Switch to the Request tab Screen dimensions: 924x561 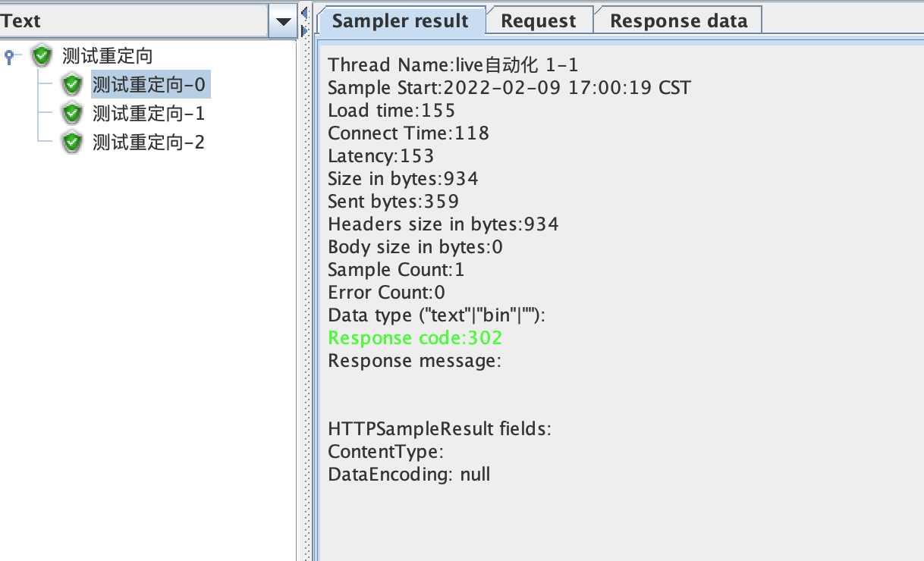(539, 20)
